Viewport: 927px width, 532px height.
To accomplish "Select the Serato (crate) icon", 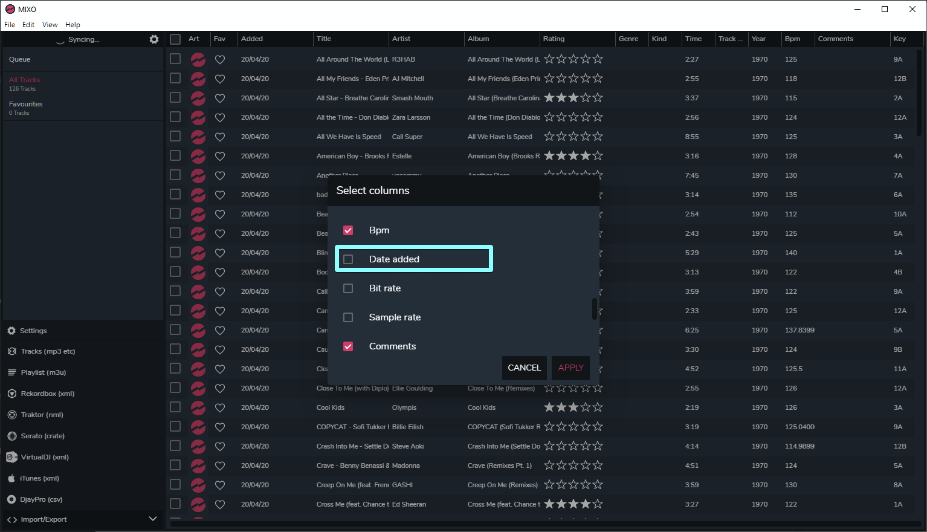I will click(x=12, y=436).
